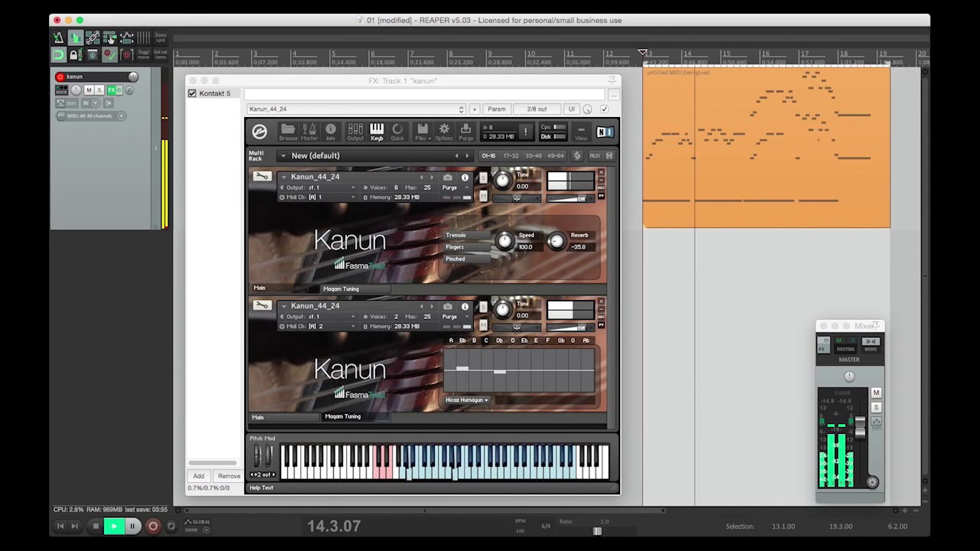Open the Hicaz Humayun tuning dropdown
The width and height of the screenshot is (980, 551).
(467, 400)
